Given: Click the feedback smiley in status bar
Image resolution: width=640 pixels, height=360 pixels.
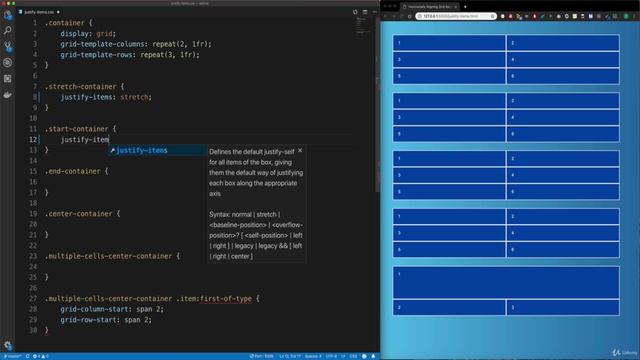Looking at the screenshot, I should pyautogui.click(x=364, y=356).
